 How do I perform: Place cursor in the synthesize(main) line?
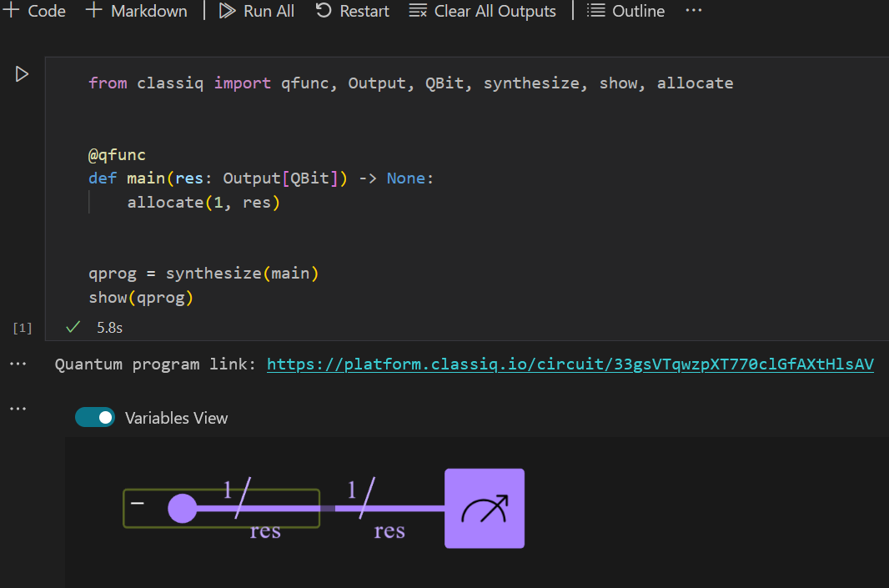coord(203,274)
